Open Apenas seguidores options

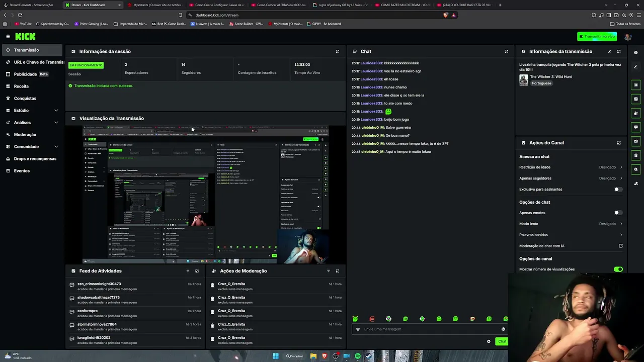tap(571, 178)
